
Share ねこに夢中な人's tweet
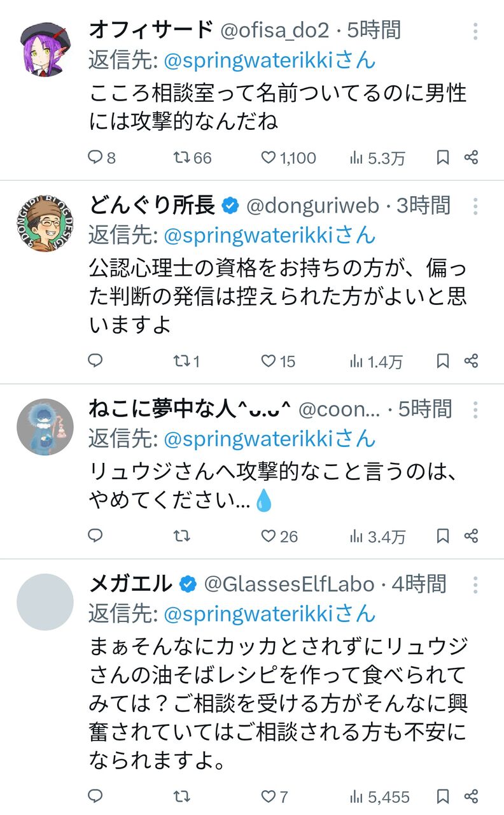471,536
